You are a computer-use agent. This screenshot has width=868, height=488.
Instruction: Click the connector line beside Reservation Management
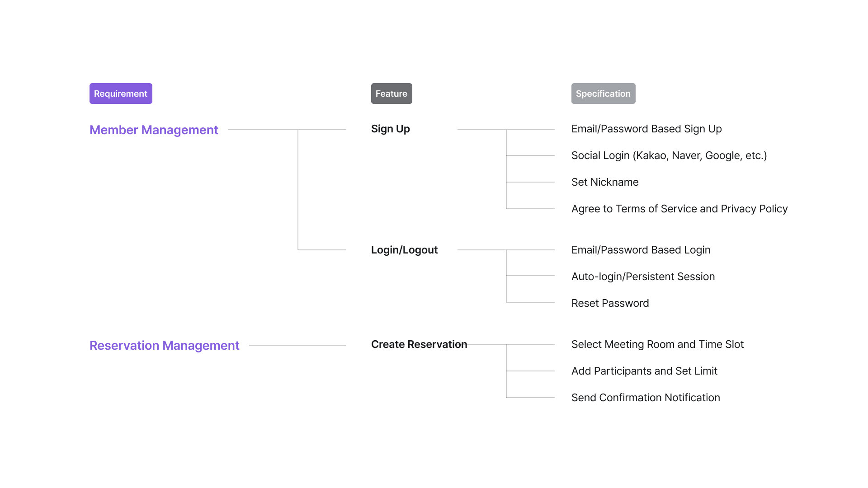click(x=297, y=345)
